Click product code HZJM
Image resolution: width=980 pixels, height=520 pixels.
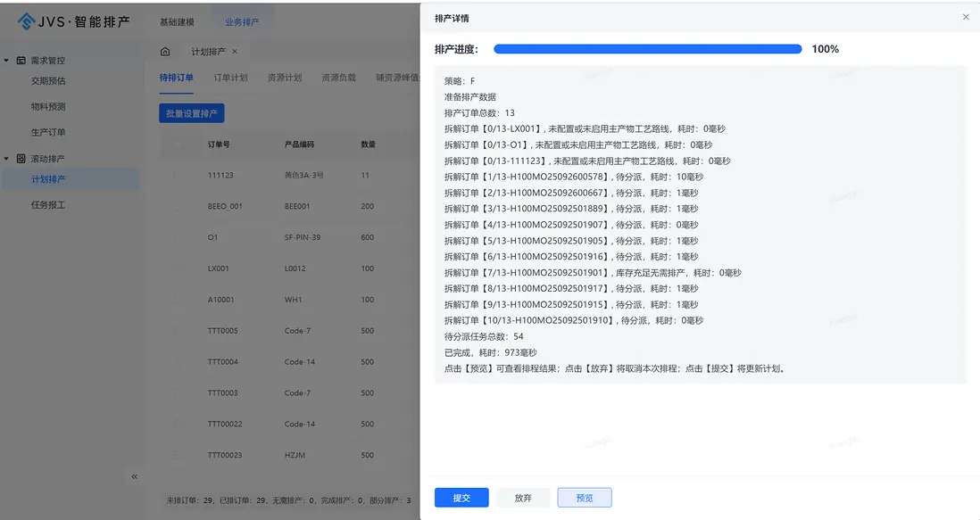(295, 455)
